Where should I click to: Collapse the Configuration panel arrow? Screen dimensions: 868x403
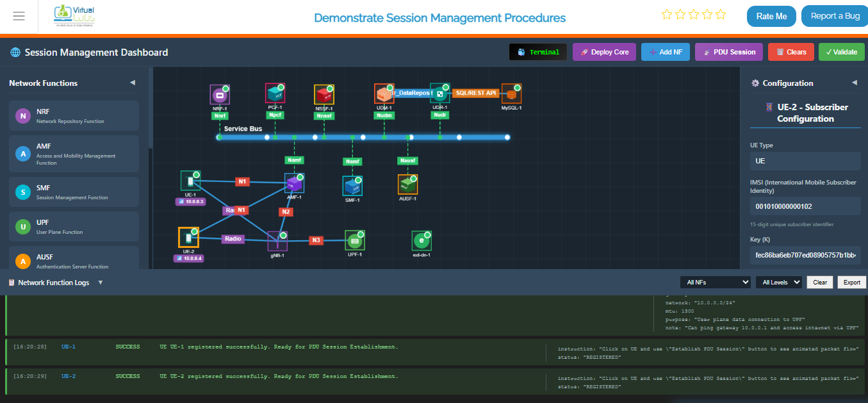point(854,83)
